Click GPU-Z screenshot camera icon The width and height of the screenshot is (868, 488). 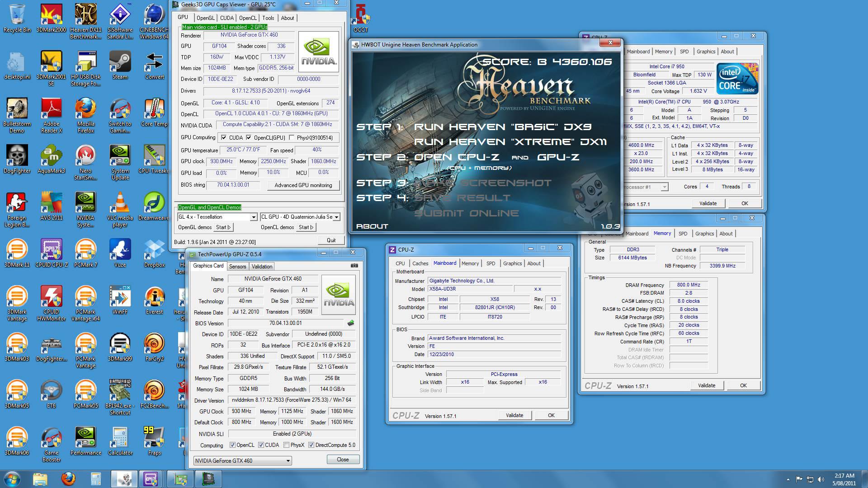click(354, 266)
